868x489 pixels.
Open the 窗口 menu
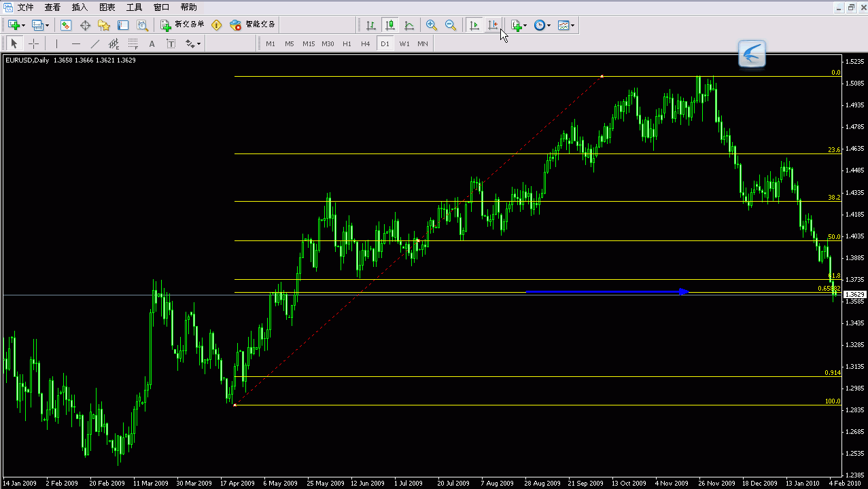(162, 7)
